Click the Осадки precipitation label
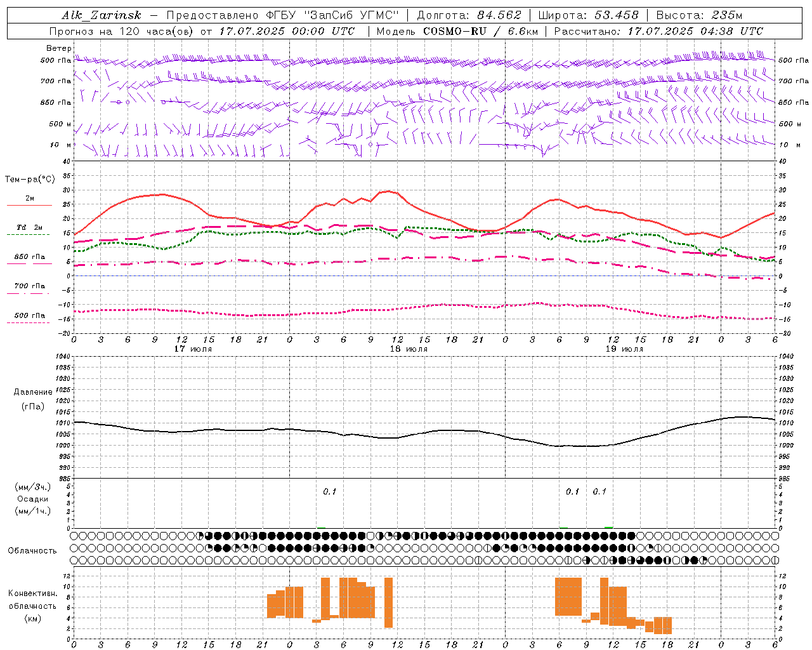812x650 pixels. [32, 500]
